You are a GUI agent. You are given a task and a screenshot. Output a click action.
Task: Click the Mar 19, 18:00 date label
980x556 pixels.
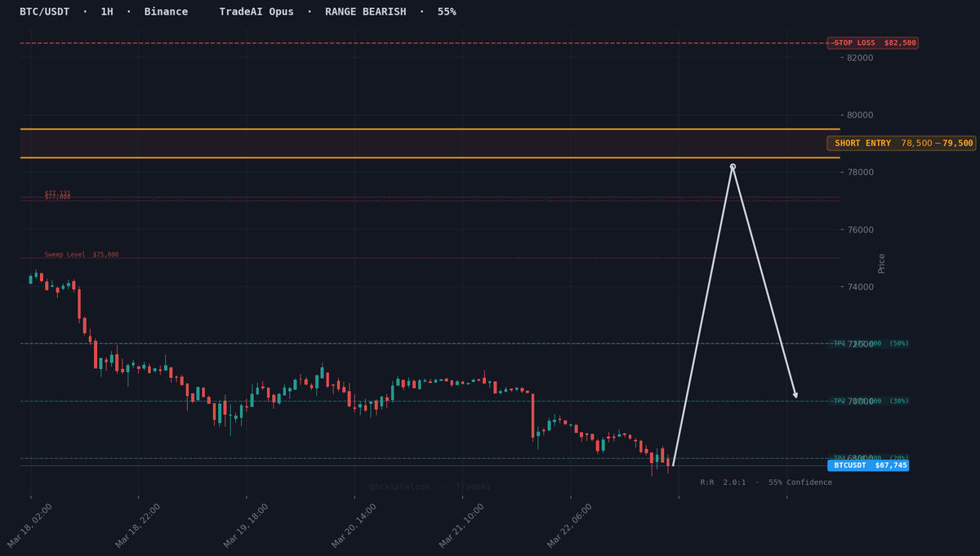246,526
